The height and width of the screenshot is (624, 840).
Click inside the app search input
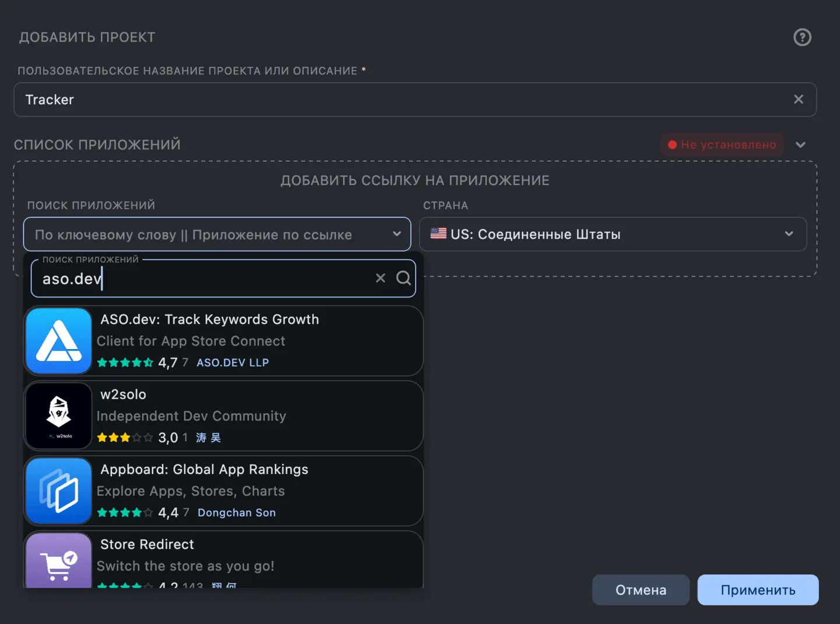pyautogui.click(x=204, y=278)
